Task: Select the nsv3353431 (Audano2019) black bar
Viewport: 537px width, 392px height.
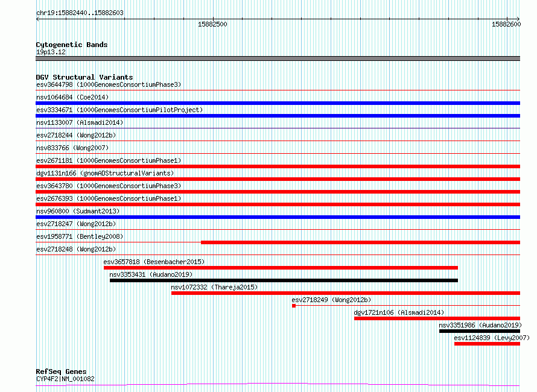Action: (284, 280)
